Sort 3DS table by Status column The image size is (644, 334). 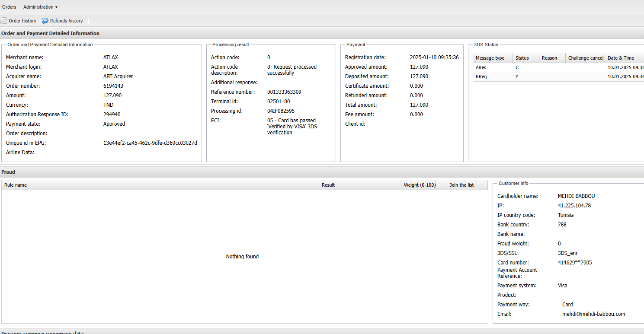pos(522,58)
